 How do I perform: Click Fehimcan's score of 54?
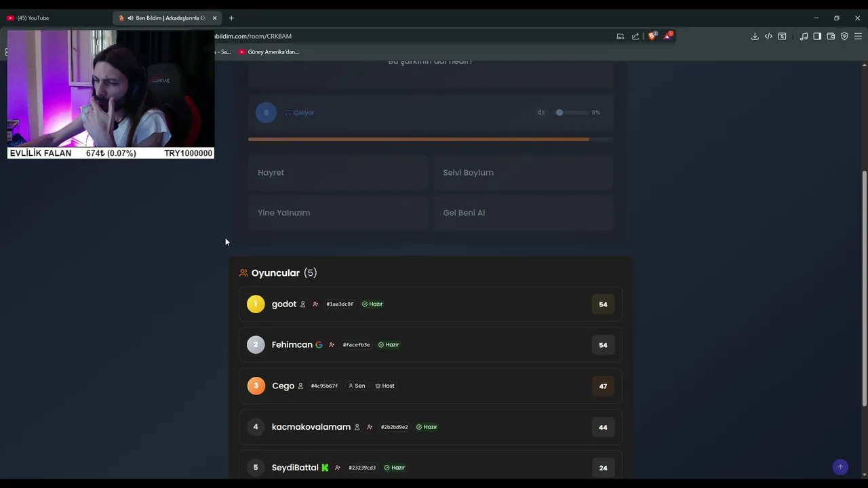[x=603, y=345]
